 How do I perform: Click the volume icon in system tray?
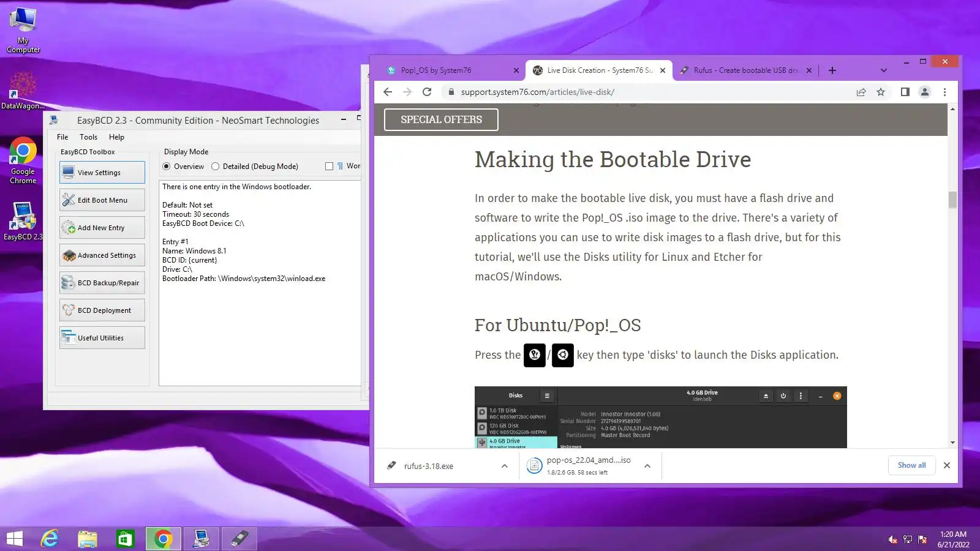coord(893,539)
